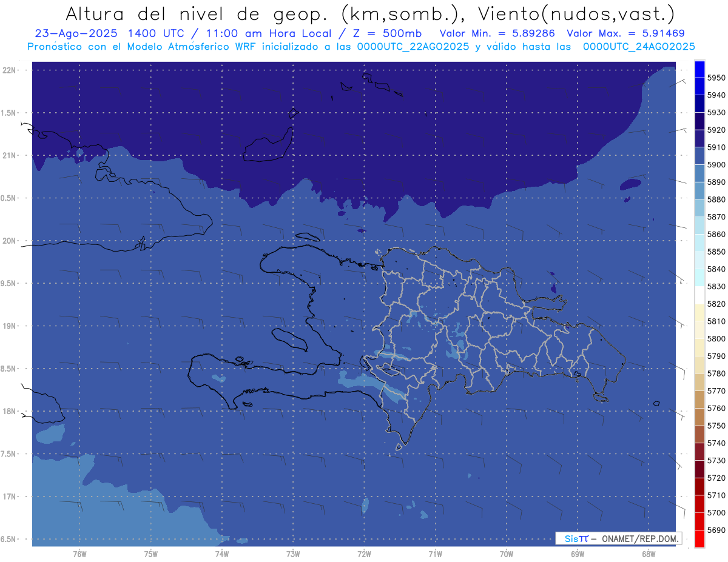Click the latitude label '20N'
The height and width of the screenshot is (562, 728).
click(x=10, y=241)
